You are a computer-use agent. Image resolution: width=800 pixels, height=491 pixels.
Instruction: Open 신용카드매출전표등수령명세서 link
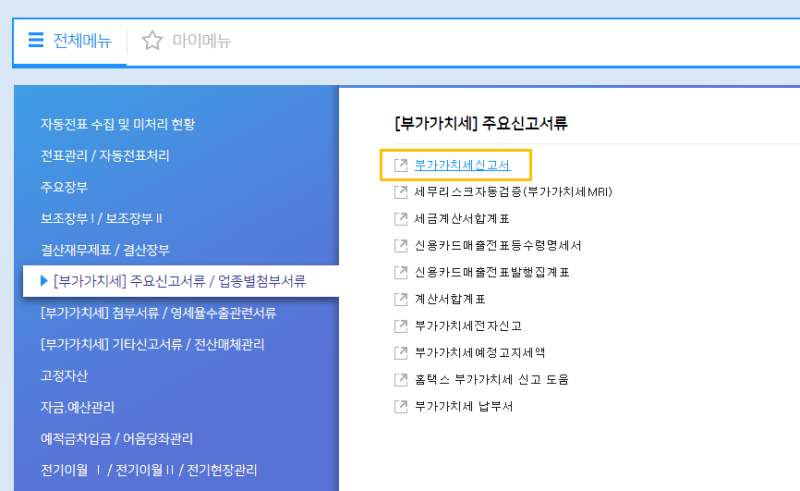(497, 246)
